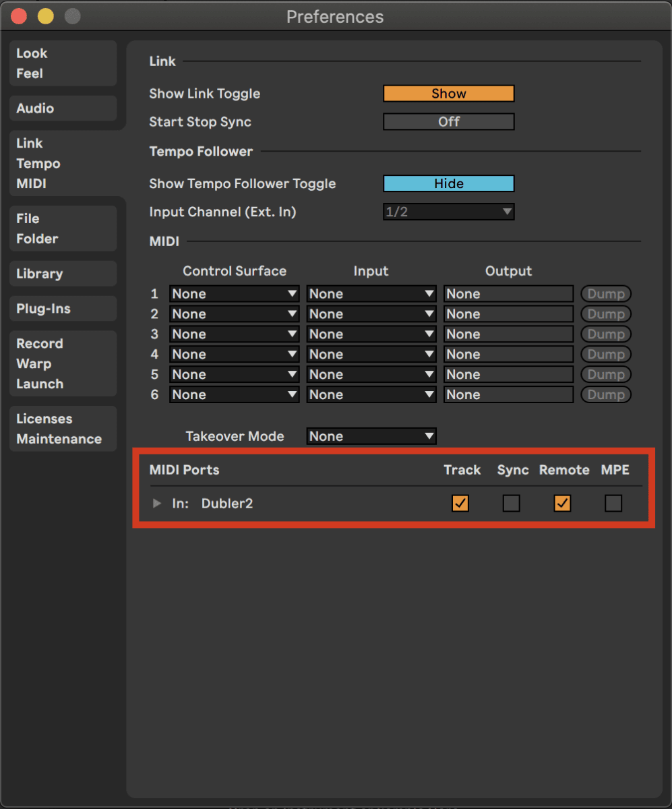This screenshot has width=672, height=809.
Task: Toggle the Show Link Toggle button
Action: [448, 93]
